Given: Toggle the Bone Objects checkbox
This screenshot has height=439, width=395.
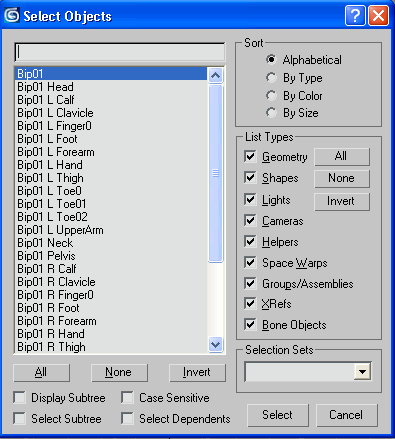Looking at the screenshot, I should 250,325.
